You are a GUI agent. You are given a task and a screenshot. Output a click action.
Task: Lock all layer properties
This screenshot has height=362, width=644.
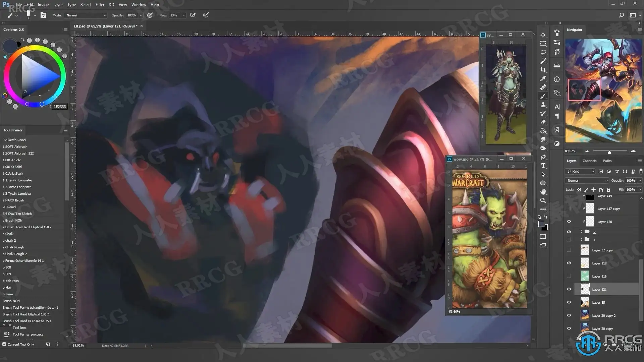[x=608, y=190]
